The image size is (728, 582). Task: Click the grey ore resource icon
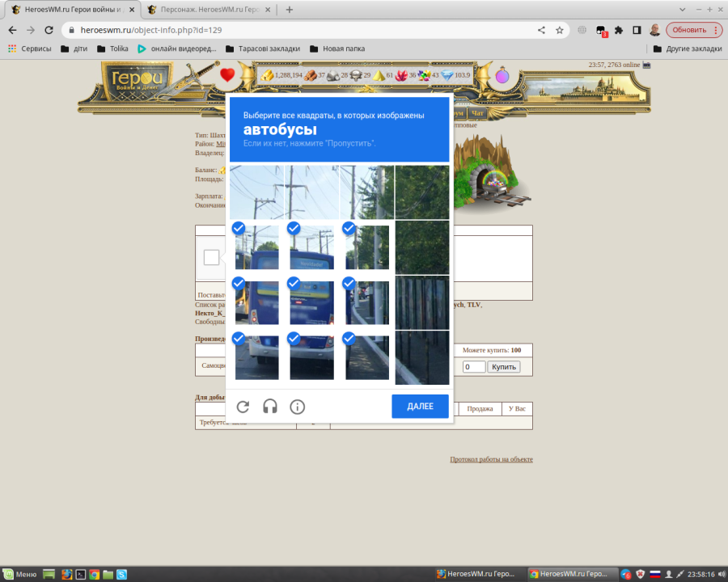coord(333,76)
